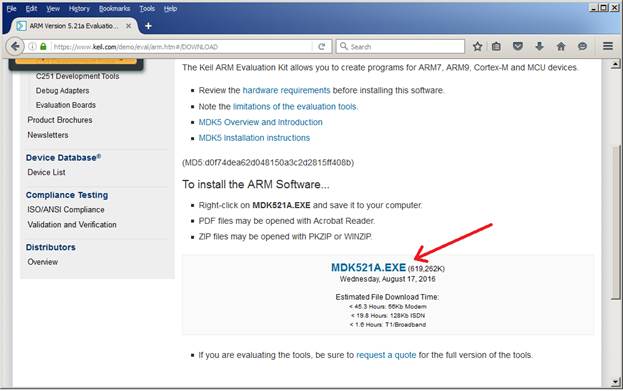Open MDK5 Overview and Introduction link
This screenshot has width=623, height=391.
click(260, 122)
